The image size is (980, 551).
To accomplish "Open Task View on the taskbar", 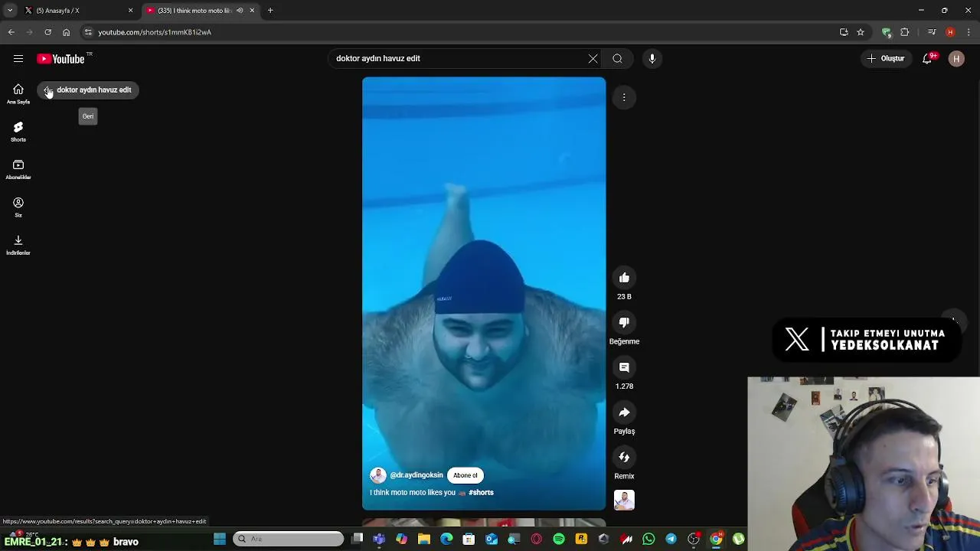I will tap(357, 539).
